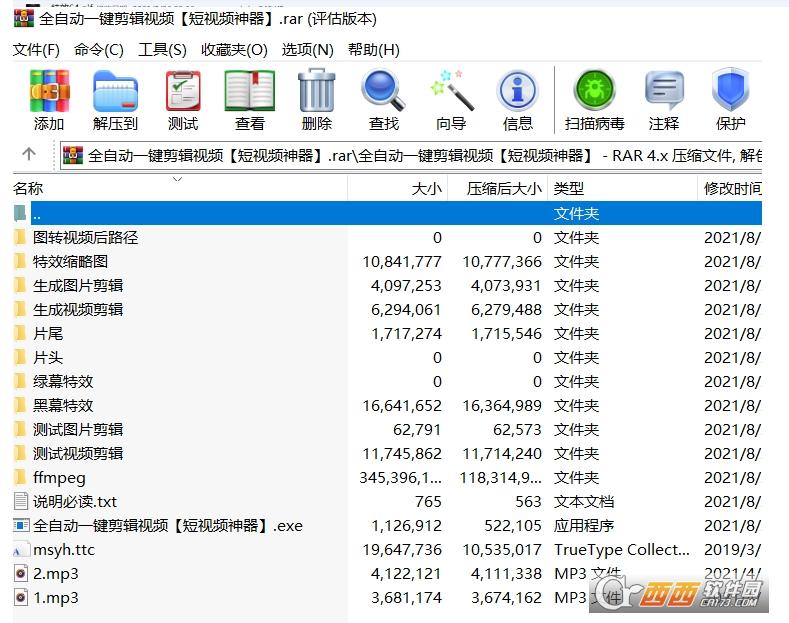Select the 说明必读.txt file name

pyautogui.click(x=75, y=502)
